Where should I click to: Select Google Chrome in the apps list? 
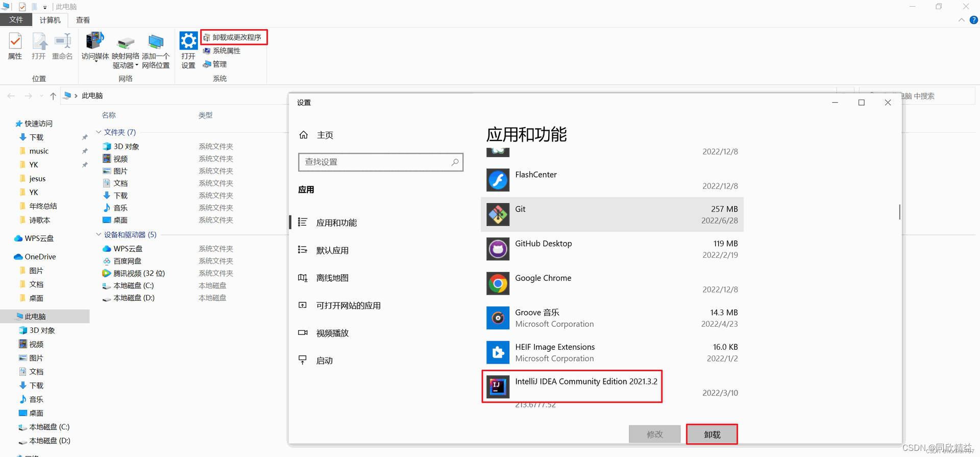[612, 283]
